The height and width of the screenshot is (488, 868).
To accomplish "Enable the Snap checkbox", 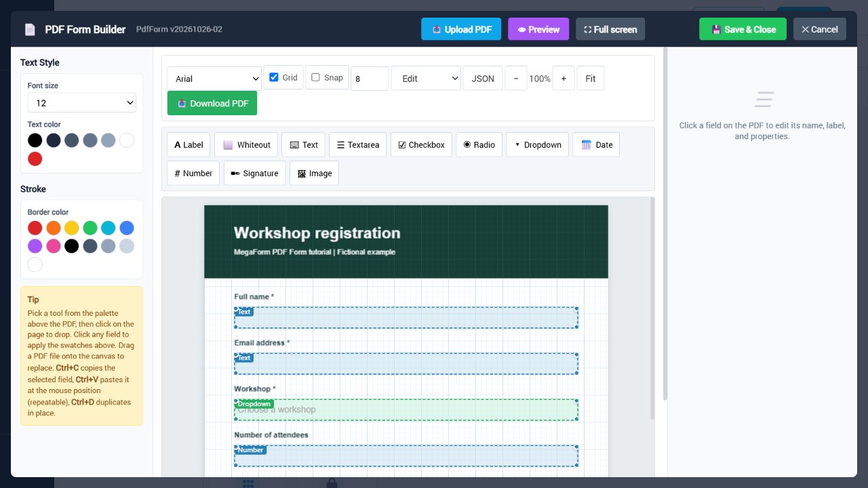I will tap(315, 77).
